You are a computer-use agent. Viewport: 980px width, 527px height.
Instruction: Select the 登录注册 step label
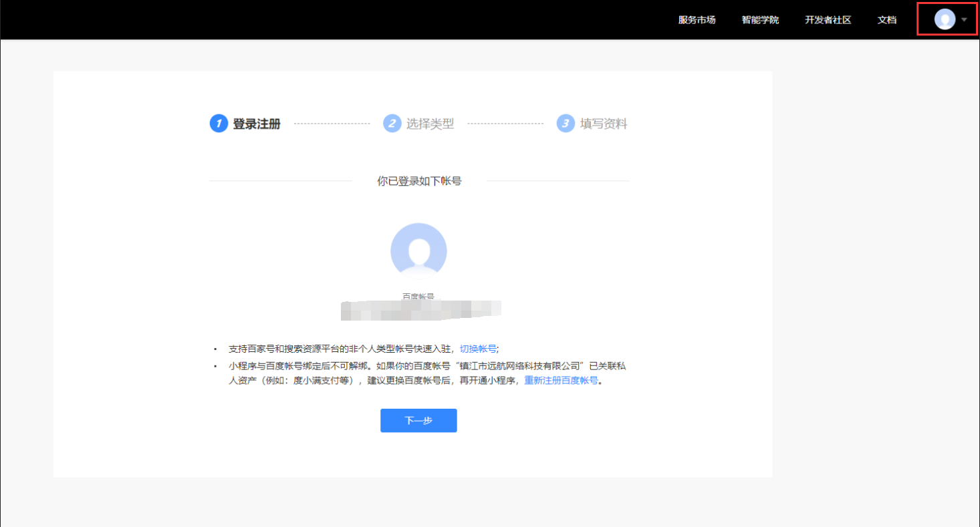[257, 124]
